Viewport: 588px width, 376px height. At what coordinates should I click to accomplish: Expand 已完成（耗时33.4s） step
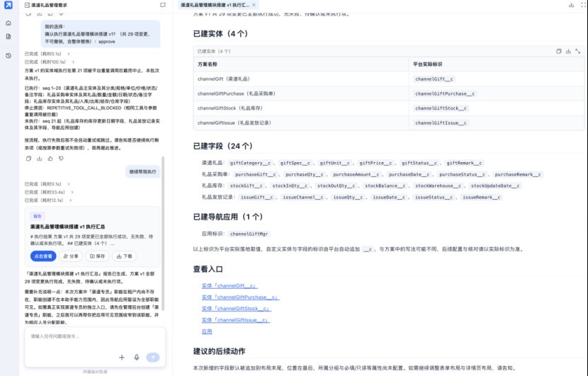(x=49, y=192)
